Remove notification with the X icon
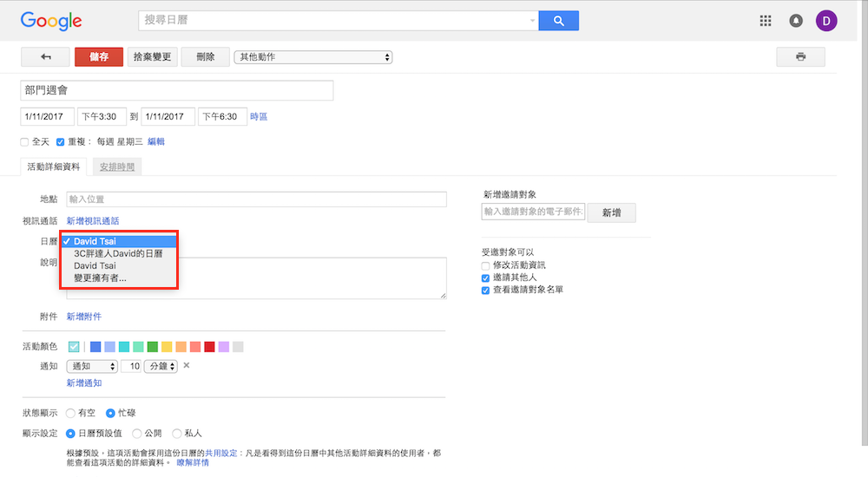 [187, 366]
